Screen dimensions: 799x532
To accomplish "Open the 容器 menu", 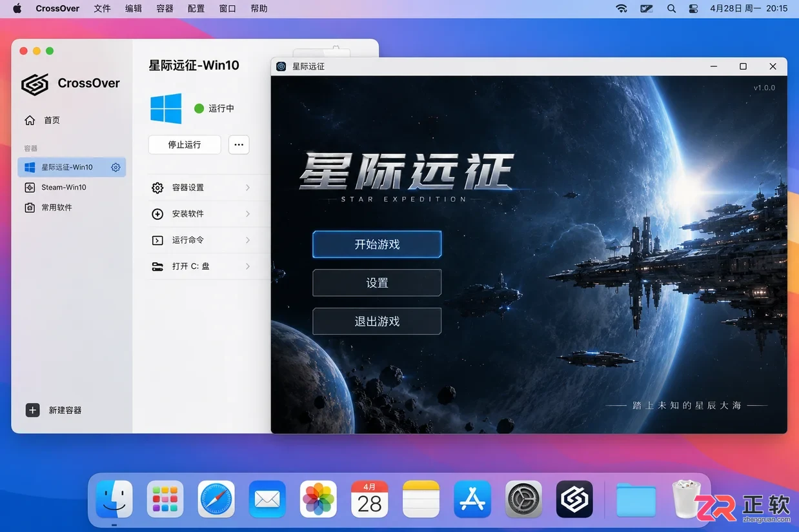I will pos(165,8).
